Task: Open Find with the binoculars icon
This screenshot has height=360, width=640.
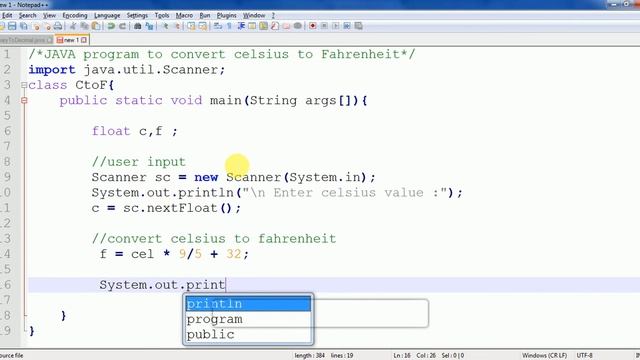Action: [138, 26]
